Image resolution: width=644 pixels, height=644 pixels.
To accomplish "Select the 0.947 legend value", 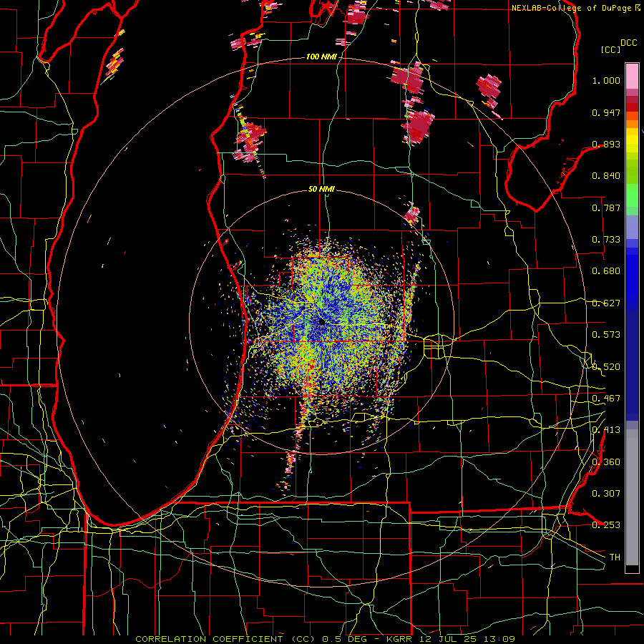I will [606, 112].
